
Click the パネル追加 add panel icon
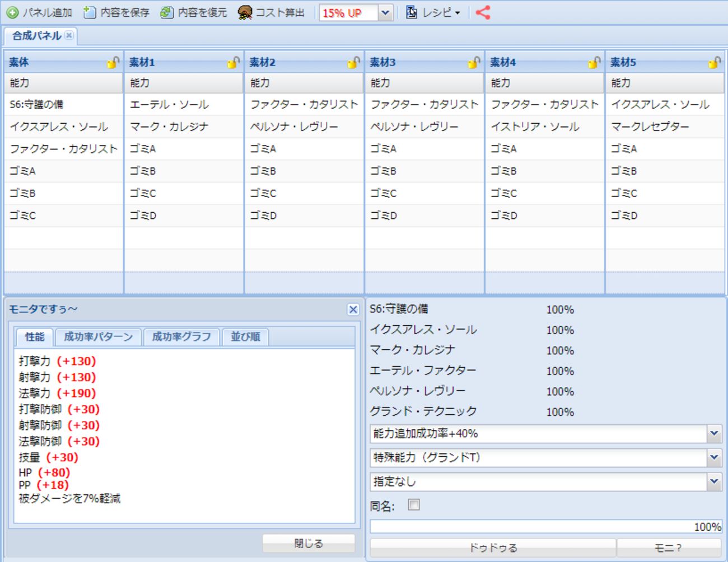pyautogui.click(x=12, y=12)
